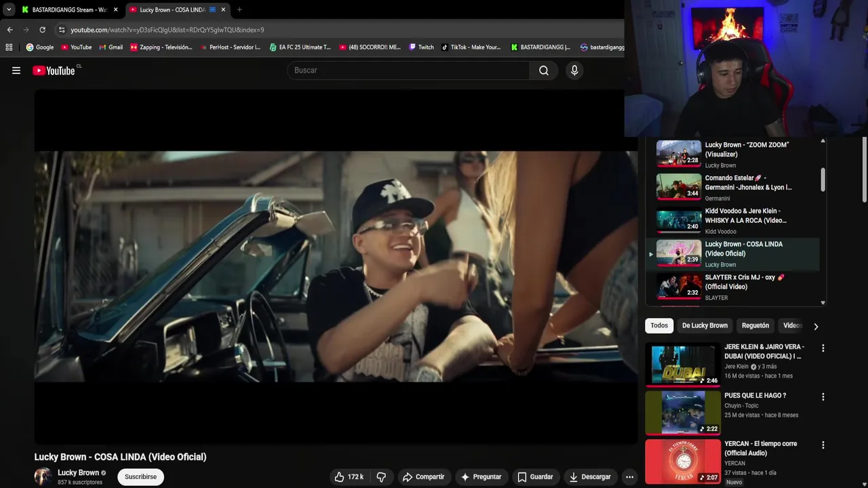Screen dimensions: 868x488
Task: Open options for YERCAN El tiempo corre
Action: click(823, 445)
